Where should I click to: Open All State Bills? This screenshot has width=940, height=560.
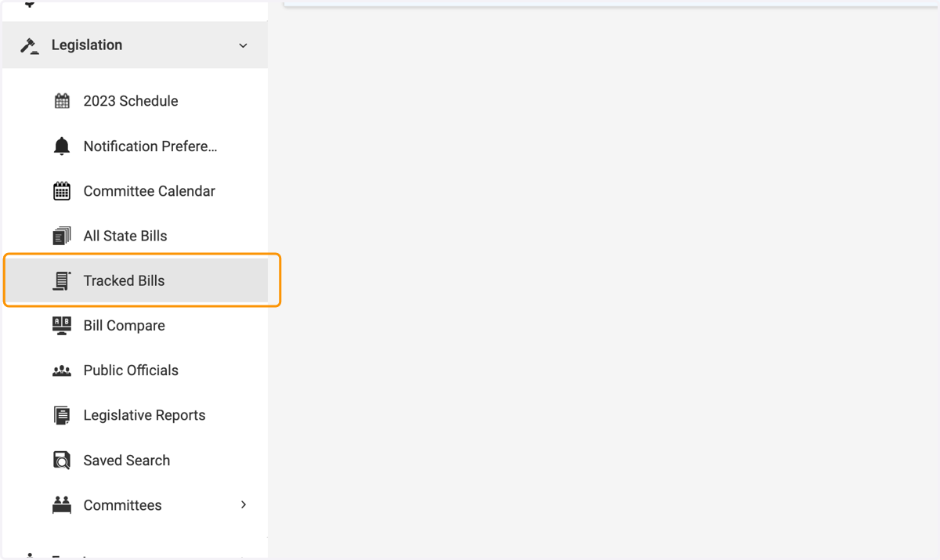pyautogui.click(x=125, y=236)
